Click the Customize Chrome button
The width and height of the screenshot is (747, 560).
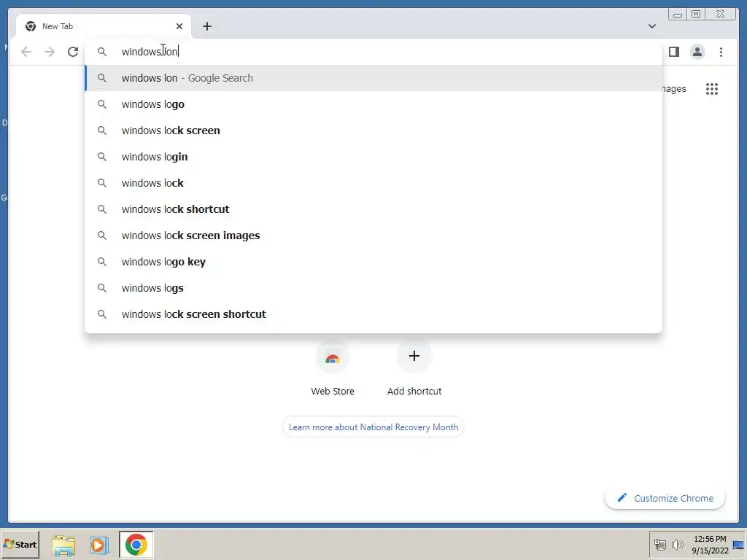click(665, 498)
